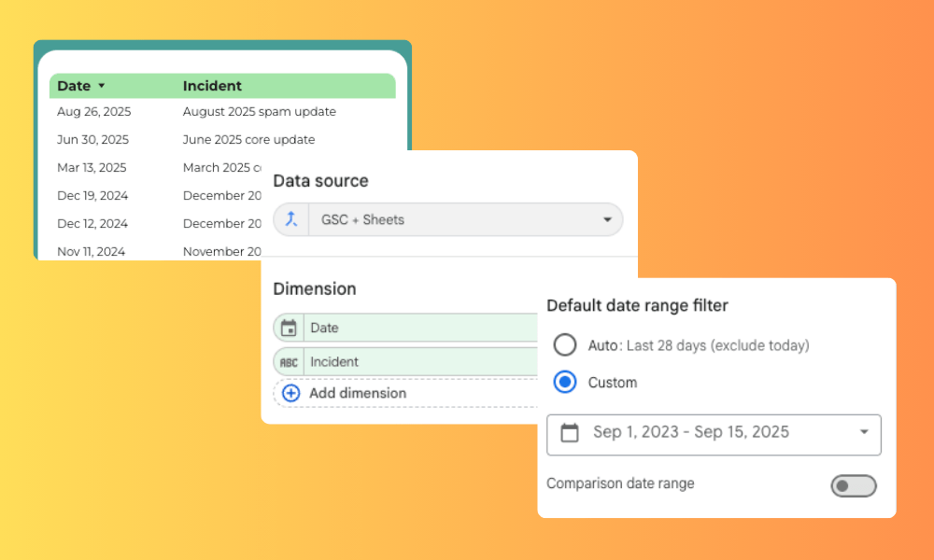The image size is (934, 560).
Task: Enable the Comparison date range toggle
Action: point(853,485)
